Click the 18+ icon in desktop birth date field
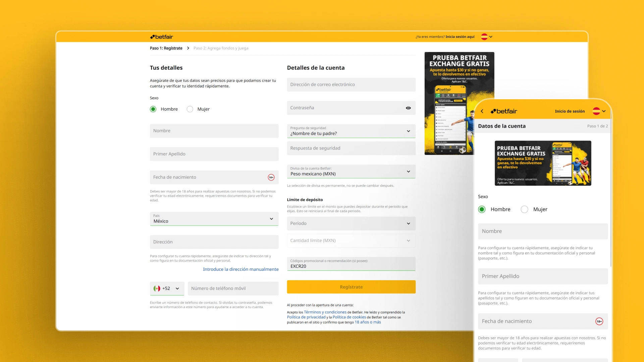The width and height of the screenshot is (644, 362). click(271, 177)
